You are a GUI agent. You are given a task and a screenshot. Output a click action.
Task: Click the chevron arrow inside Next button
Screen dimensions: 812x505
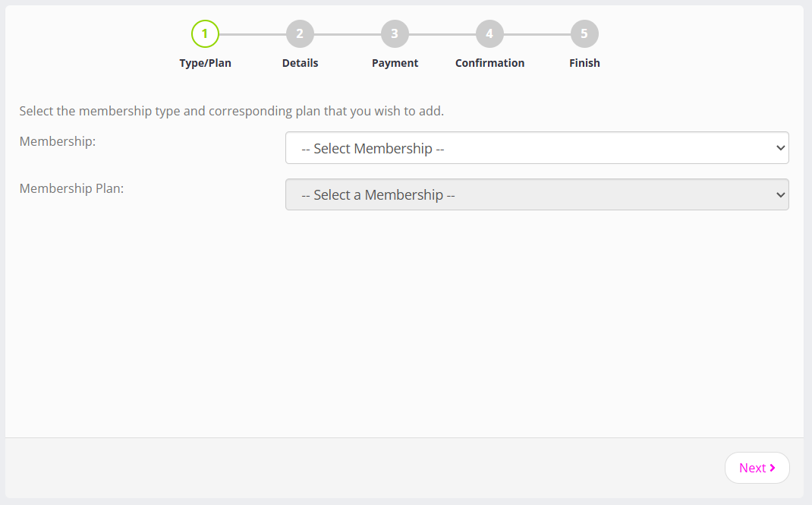pos(773,468)
